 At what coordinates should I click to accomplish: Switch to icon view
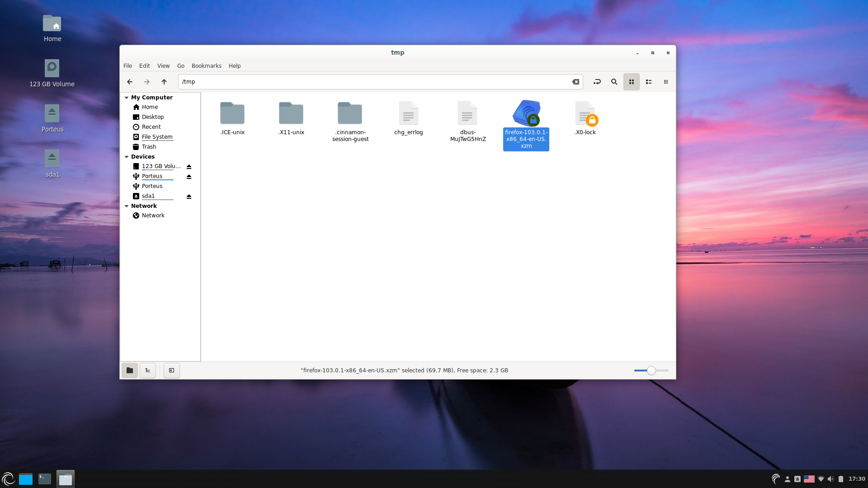(x=632, y=82)
